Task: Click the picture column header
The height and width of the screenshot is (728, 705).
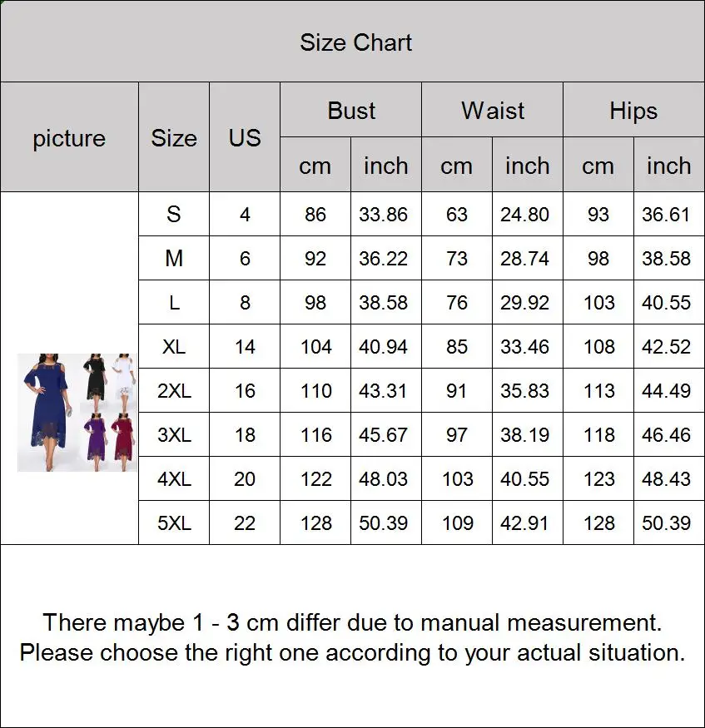Action: click(69, 137)
